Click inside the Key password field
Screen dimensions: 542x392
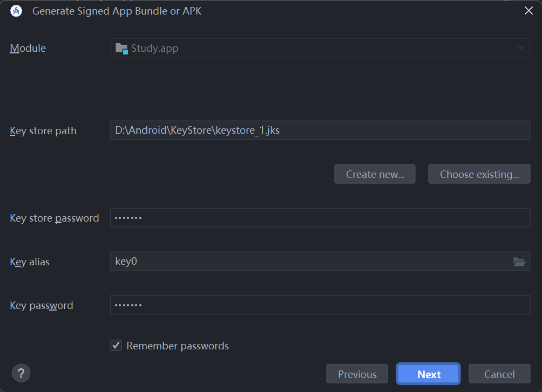coord(320,305)
